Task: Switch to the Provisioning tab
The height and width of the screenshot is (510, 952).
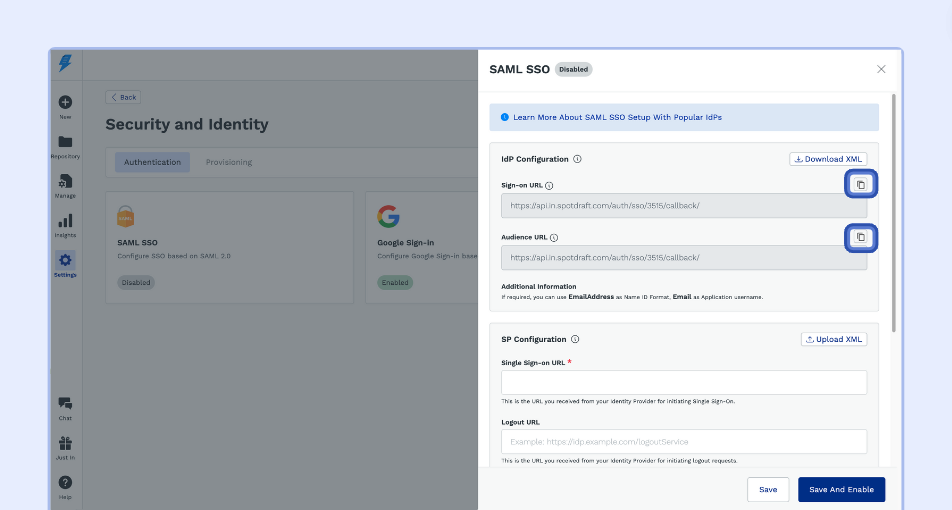Action: pyautogui.click(x=229, y=162)
